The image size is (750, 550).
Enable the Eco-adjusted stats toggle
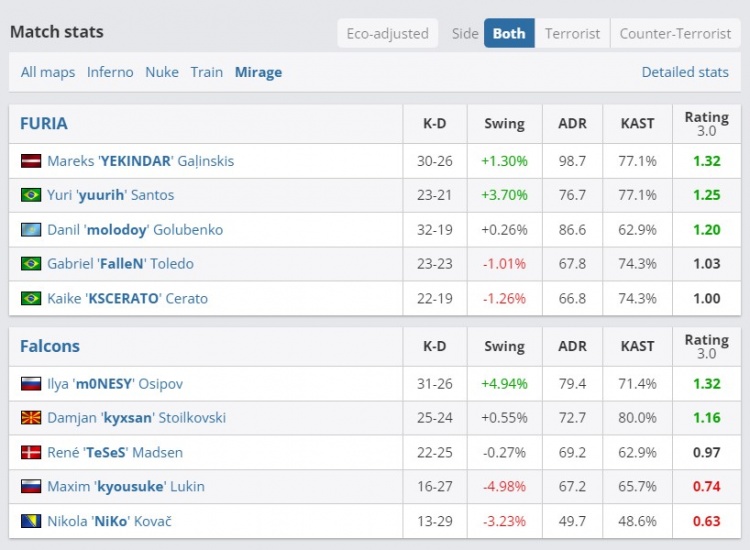387,33
